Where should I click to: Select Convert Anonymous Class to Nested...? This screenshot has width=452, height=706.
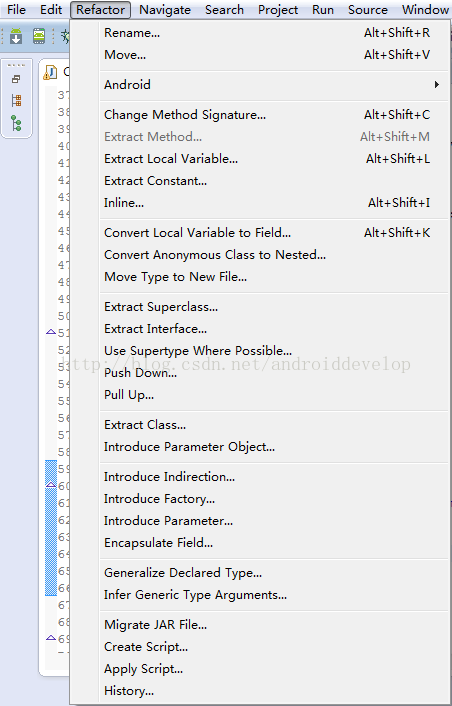click(267, 255)
